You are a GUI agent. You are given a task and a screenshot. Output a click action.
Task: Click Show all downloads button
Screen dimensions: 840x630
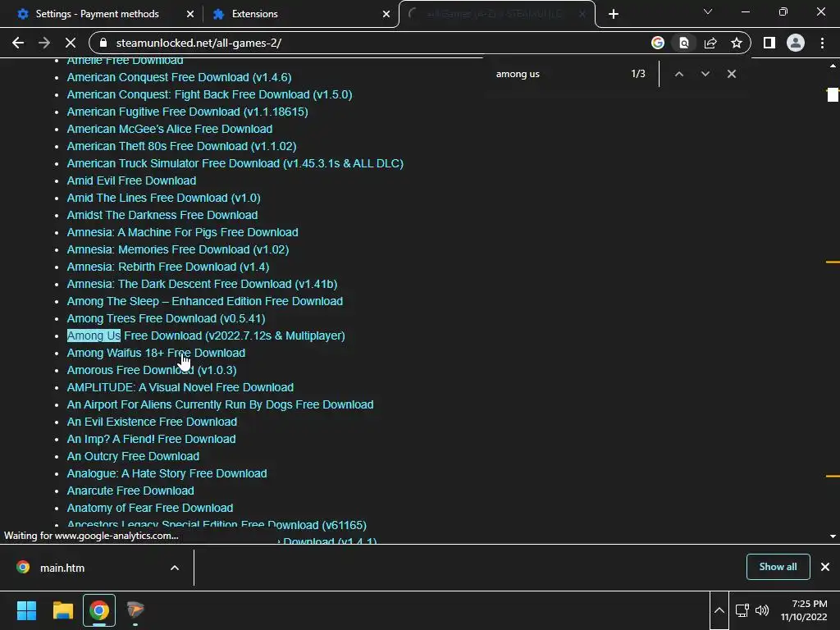click(x=778, y=567)
